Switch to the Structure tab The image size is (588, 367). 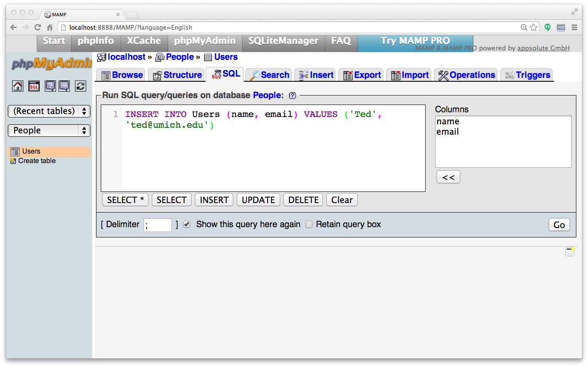[x=177, y=75]
